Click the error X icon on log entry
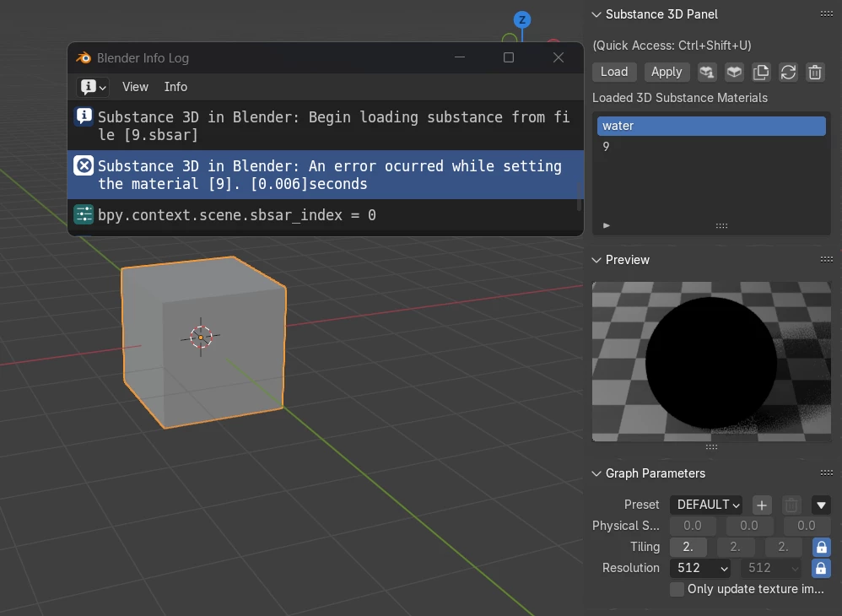The height and width of the screenshot is (616, 842). (x=84, y=165)
